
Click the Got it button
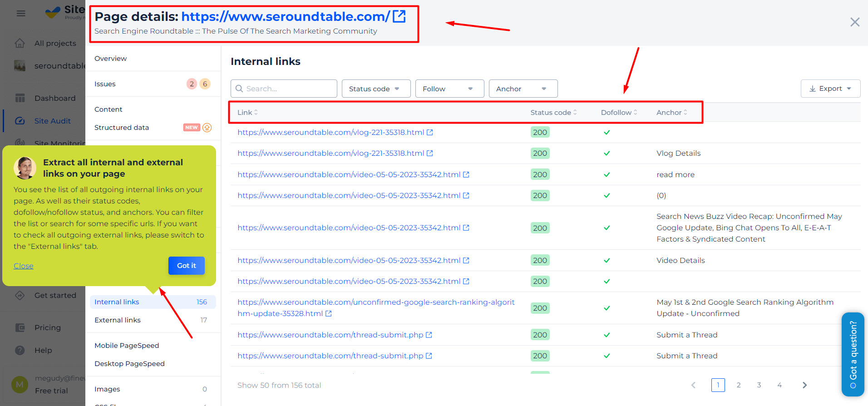click(x=187, y=266)
